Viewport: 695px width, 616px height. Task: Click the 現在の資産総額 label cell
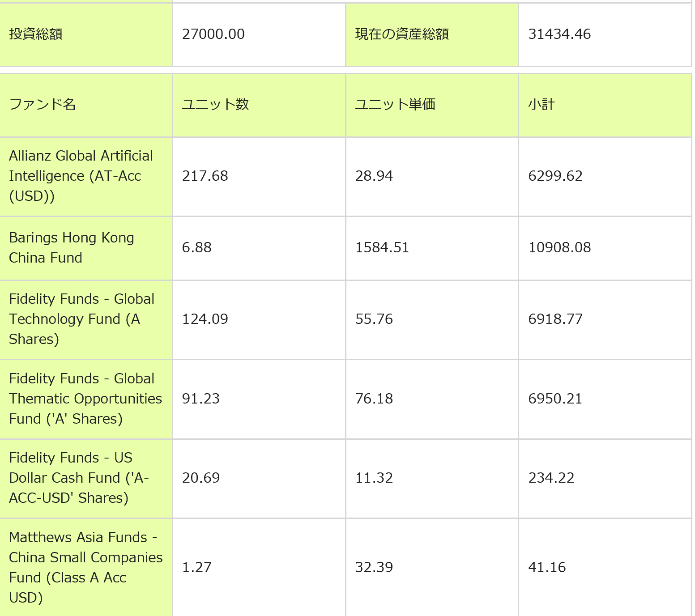[x=401, y=34]
